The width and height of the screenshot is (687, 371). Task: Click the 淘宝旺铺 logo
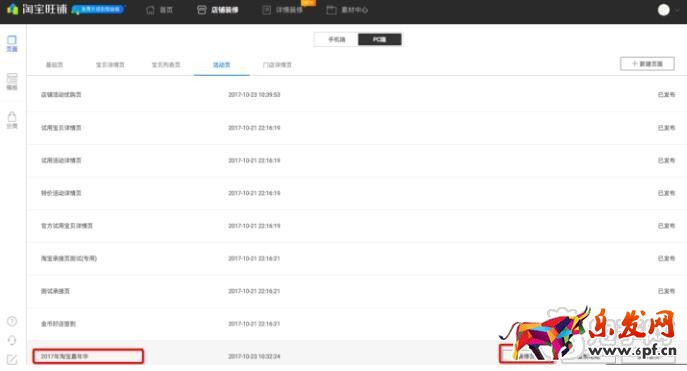37,9
